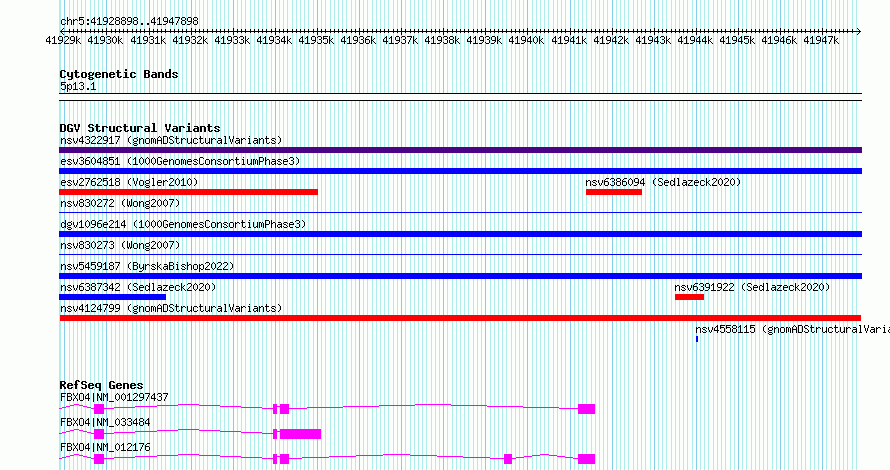The image size is (890, 470).
Task: Click the dgv1096e214 variant label
Action: 183,224
